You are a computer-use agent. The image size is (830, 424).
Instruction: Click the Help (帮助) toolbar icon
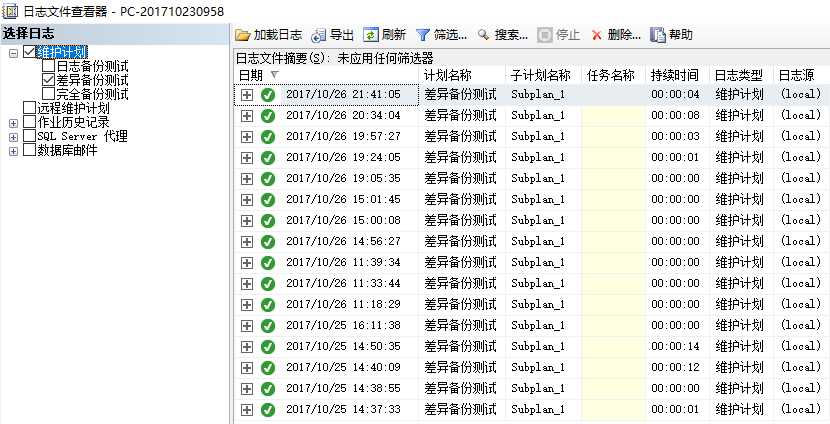(657, 35)
